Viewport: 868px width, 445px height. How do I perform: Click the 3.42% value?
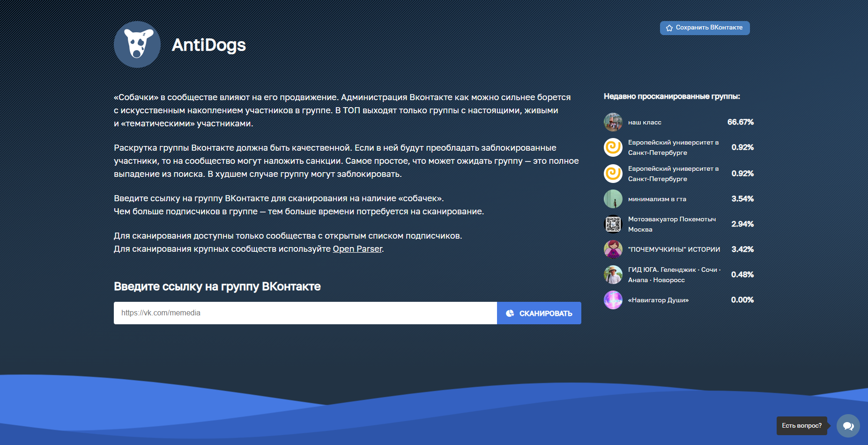742,249
